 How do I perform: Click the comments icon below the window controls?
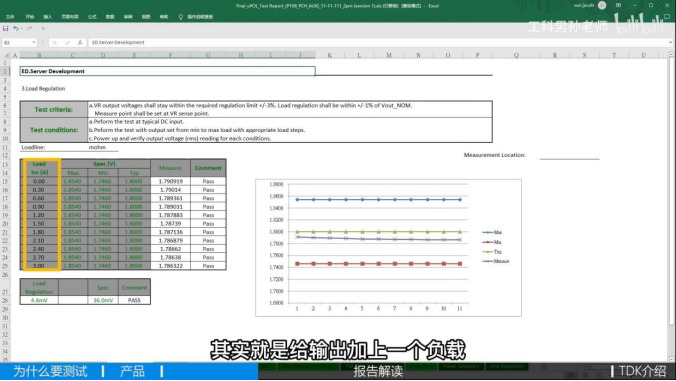tap(667, 17)
